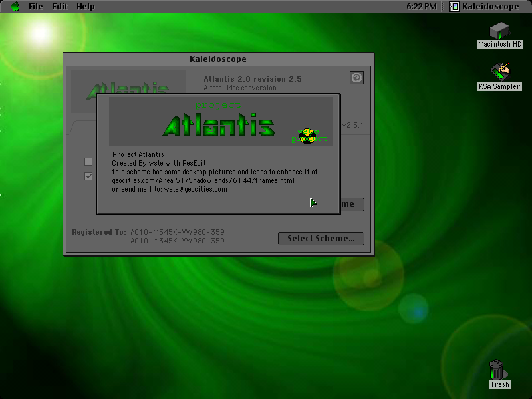
Task: Click the 6:22 PM menu bar clock
Action: [422, 7]
